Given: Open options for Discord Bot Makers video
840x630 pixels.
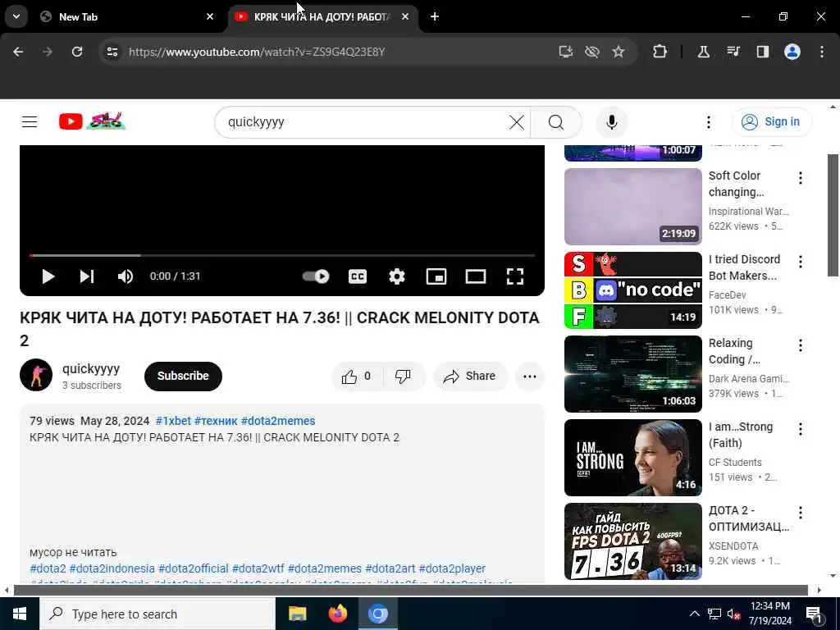Looking at the screenshot, I should (x=801, y=262).
